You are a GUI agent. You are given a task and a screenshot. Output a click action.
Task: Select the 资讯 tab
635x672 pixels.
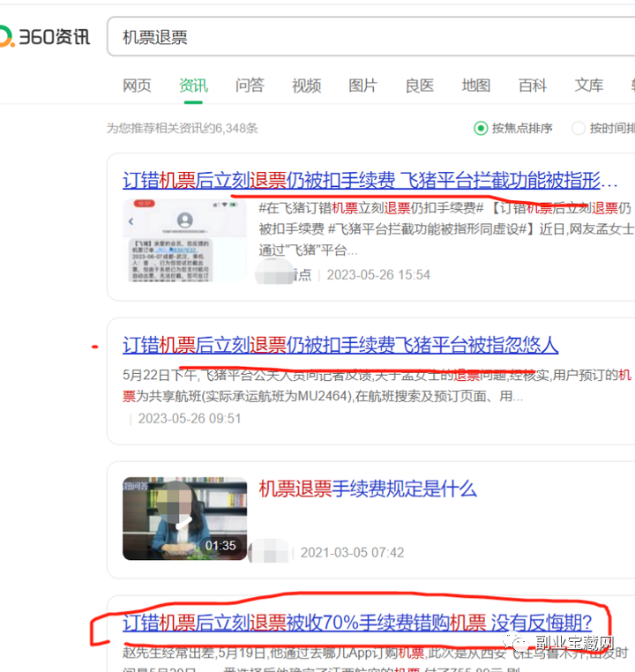pos(193,86)
